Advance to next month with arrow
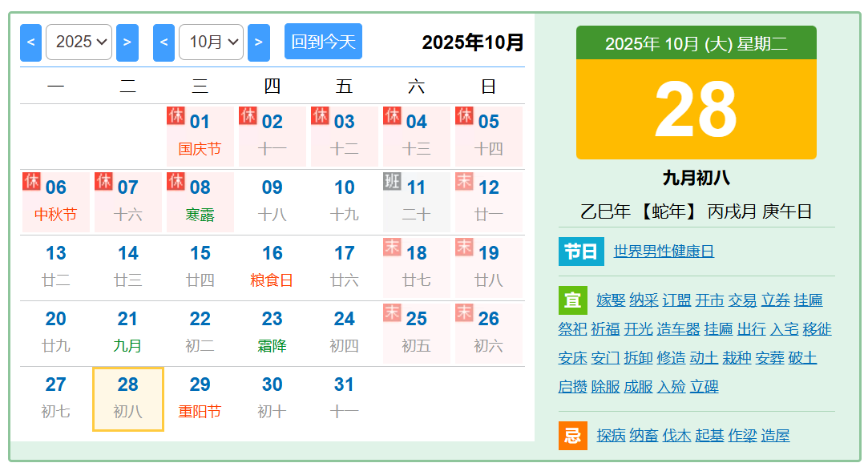Screen dimensions: 868x471 [x=258, y=42]
